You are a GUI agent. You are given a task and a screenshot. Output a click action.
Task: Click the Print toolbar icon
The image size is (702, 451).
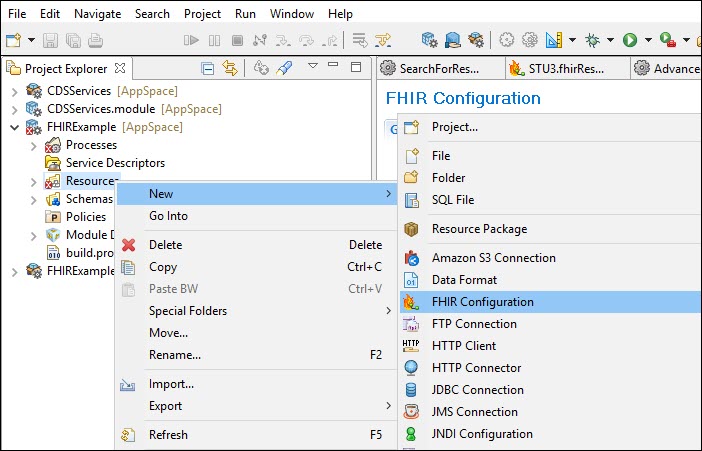(x=94, y=40)
